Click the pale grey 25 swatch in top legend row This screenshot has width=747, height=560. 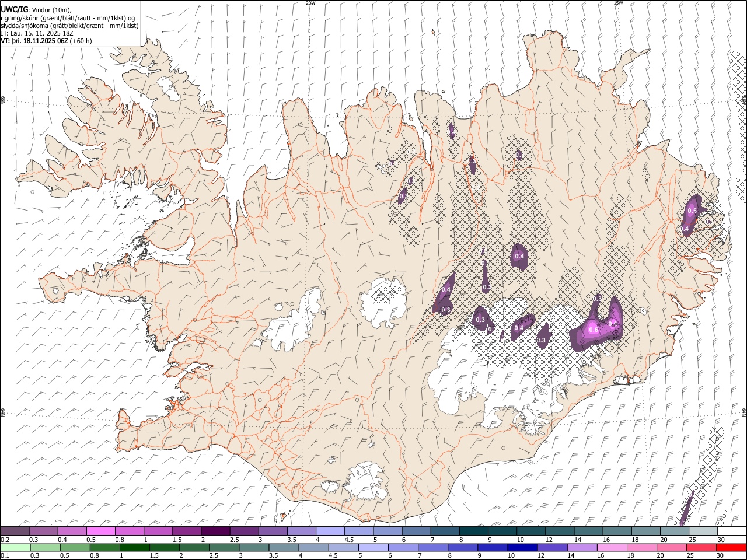pos(703,531)
